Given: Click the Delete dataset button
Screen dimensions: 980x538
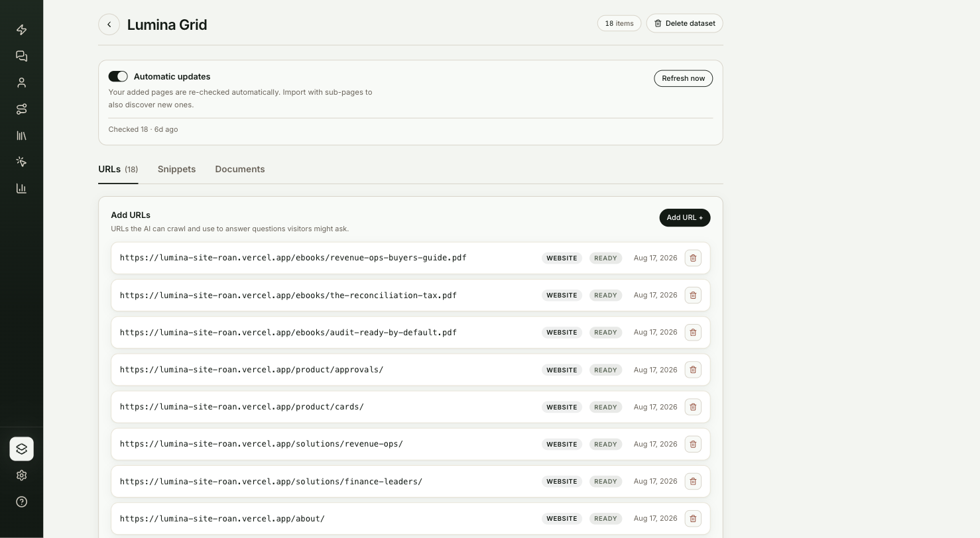Looking at the screenshot, I should pyautogui.click(x=684, y=23).
